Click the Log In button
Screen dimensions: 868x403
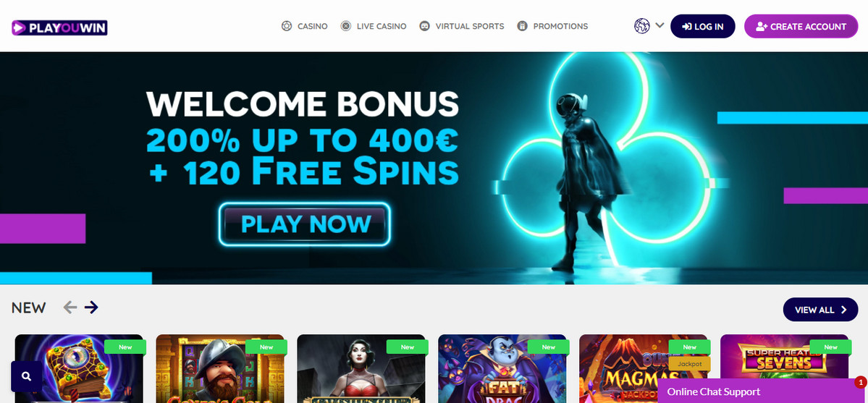coord(702,26)
